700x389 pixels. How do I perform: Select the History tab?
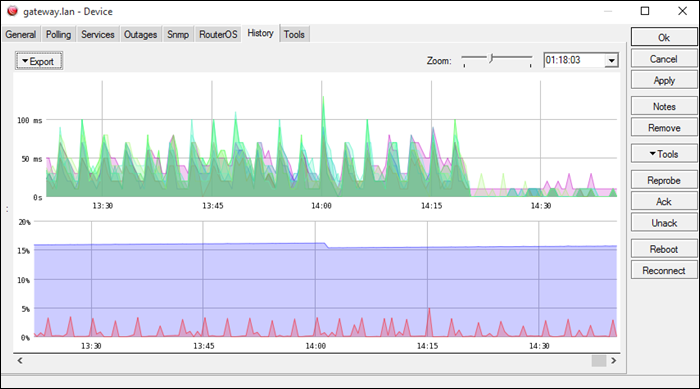pyautogui.click(x=261, y=33)
